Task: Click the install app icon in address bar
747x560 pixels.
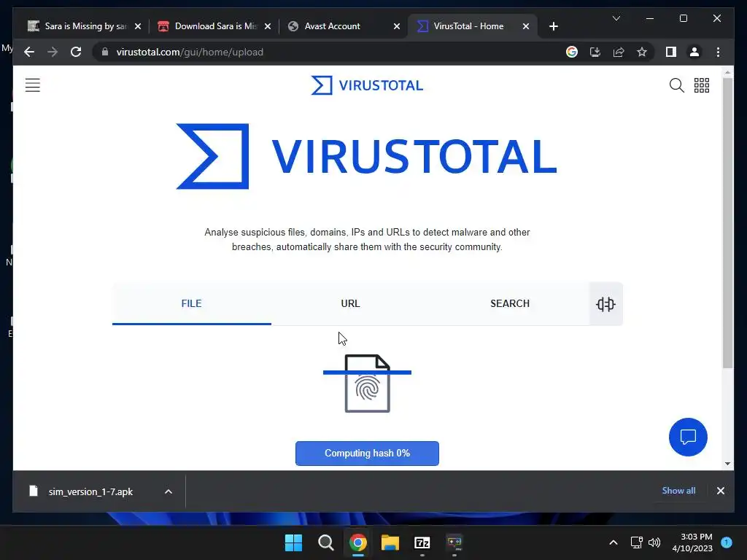Action: pos(595,52)
